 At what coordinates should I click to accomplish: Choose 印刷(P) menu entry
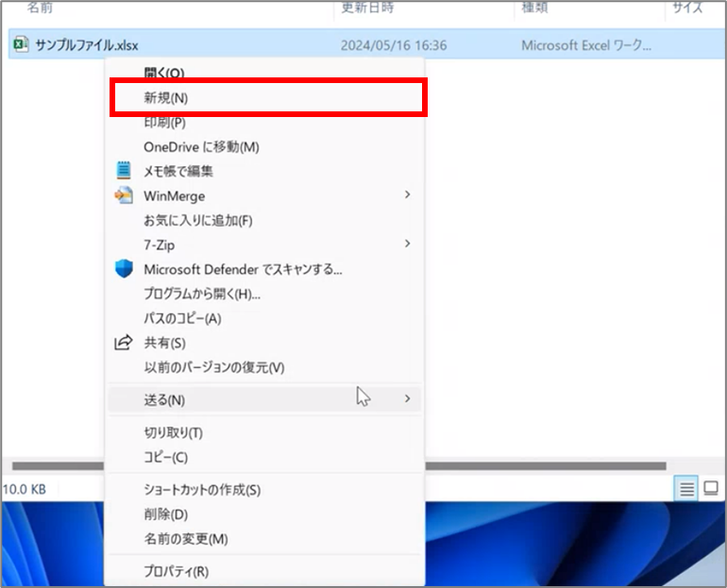click(264, 123)
